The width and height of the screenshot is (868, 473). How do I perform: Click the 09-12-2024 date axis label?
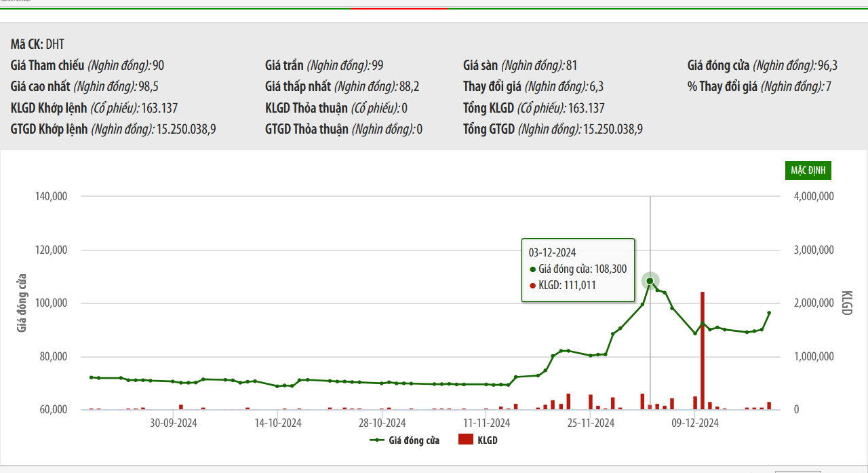pos(694,423)
